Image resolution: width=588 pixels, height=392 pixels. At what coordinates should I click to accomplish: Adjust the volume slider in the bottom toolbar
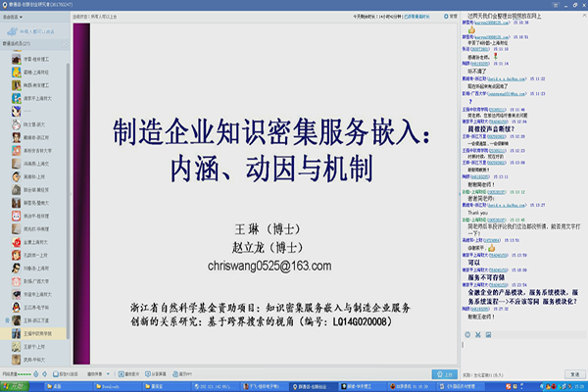29,374
